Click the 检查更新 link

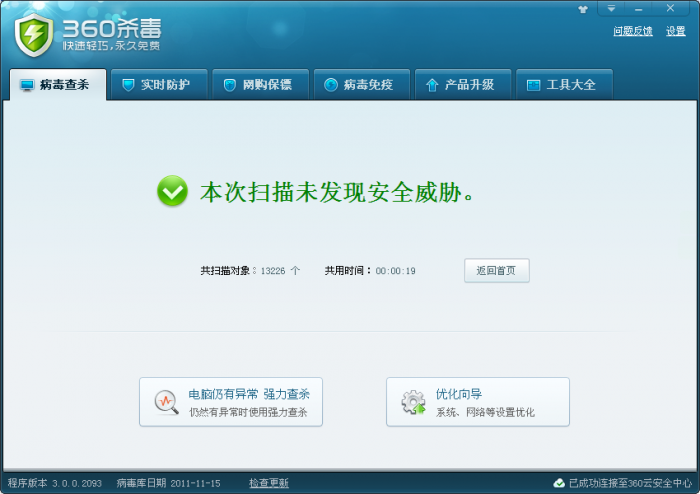click(269, 483)
